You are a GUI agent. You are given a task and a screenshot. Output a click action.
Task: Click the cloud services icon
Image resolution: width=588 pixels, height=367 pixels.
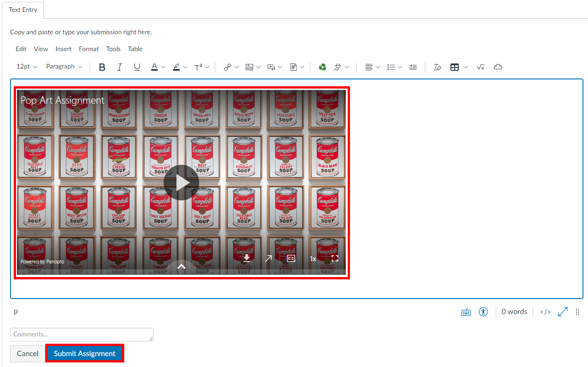498,67
